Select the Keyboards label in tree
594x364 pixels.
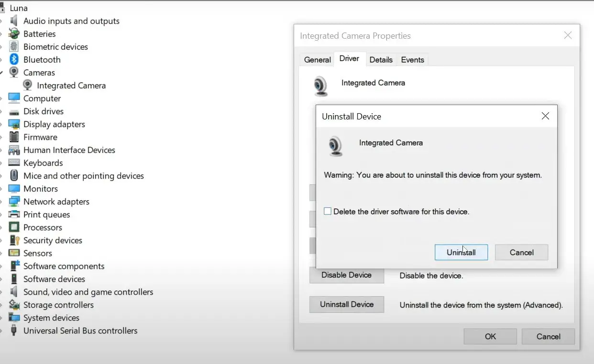click(x=43, y=163)
